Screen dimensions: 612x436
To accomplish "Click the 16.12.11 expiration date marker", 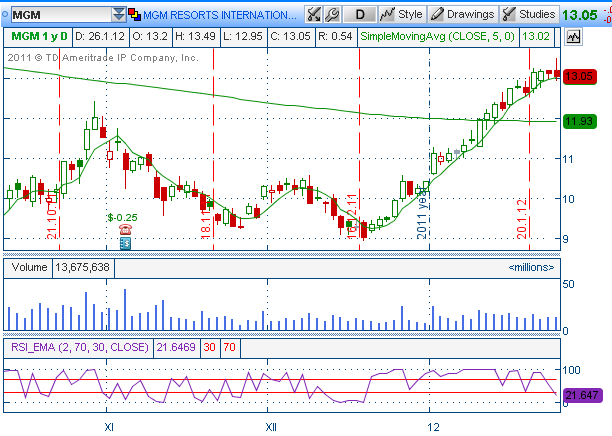I will click(352, 216).
